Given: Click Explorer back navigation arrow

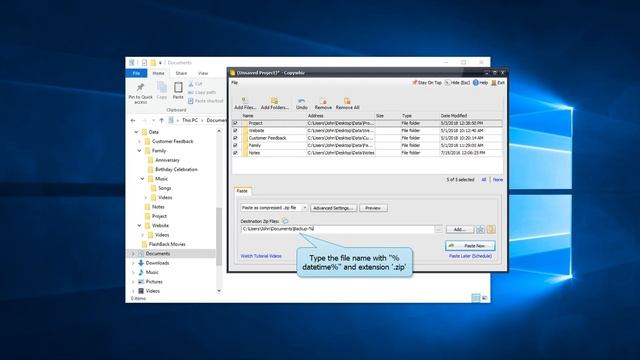Looking at the screenshot, I should coord(133,120).
